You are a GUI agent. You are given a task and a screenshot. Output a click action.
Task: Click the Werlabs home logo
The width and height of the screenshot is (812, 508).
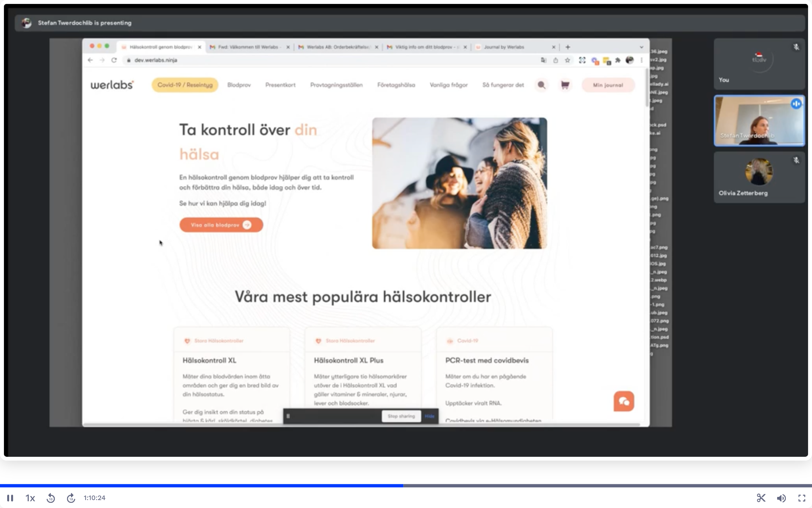pyautogui.click(x=112, y=85)
